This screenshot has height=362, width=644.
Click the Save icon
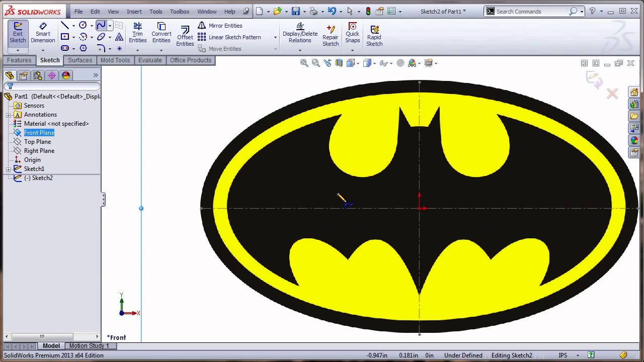click(x=296, y=11)
